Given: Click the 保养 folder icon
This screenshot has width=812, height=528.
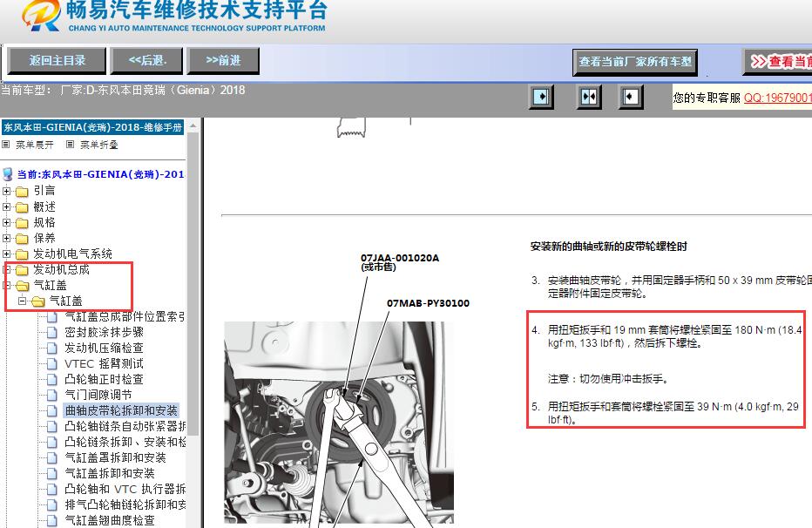Looking at the screenshot, I should coord(22,239).
